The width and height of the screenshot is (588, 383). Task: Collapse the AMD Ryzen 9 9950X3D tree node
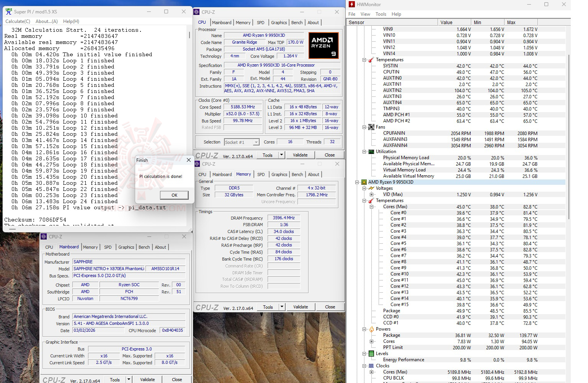coord(358,182)
